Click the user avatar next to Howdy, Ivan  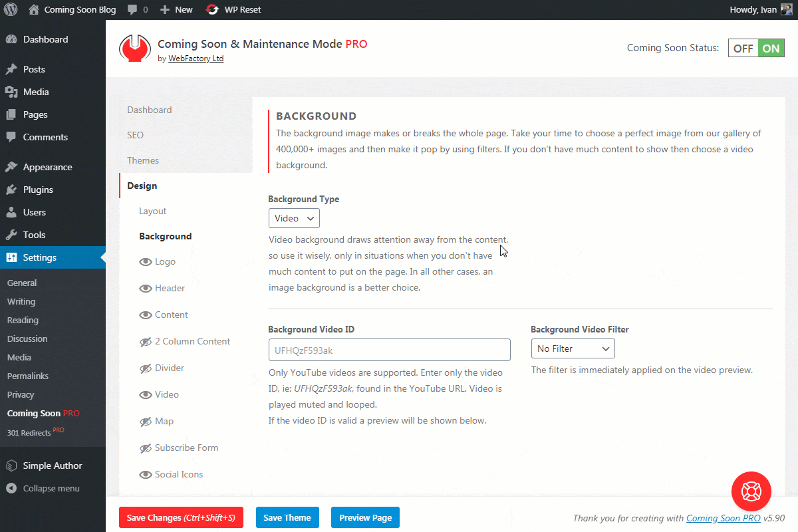(x=787, y=9)
